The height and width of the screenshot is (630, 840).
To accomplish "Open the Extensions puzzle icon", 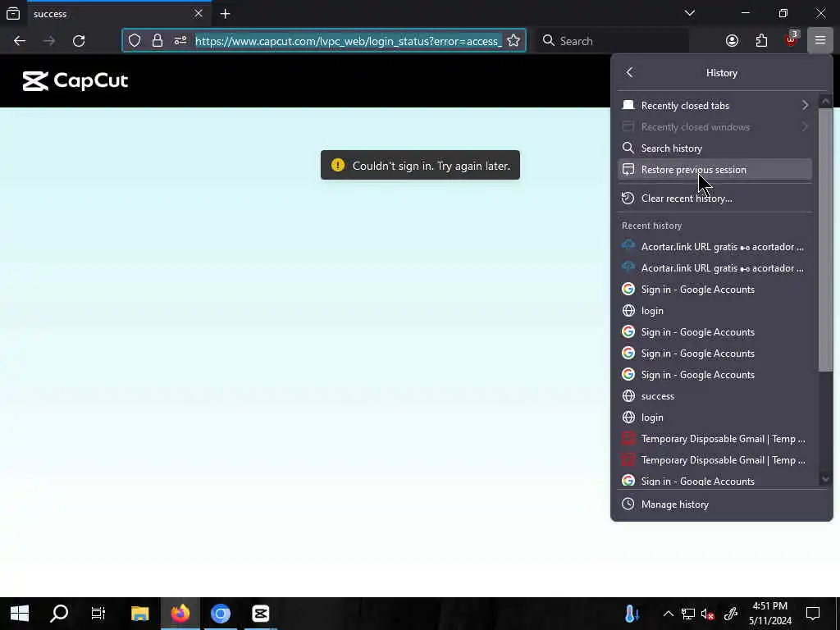I will (761, 41).
